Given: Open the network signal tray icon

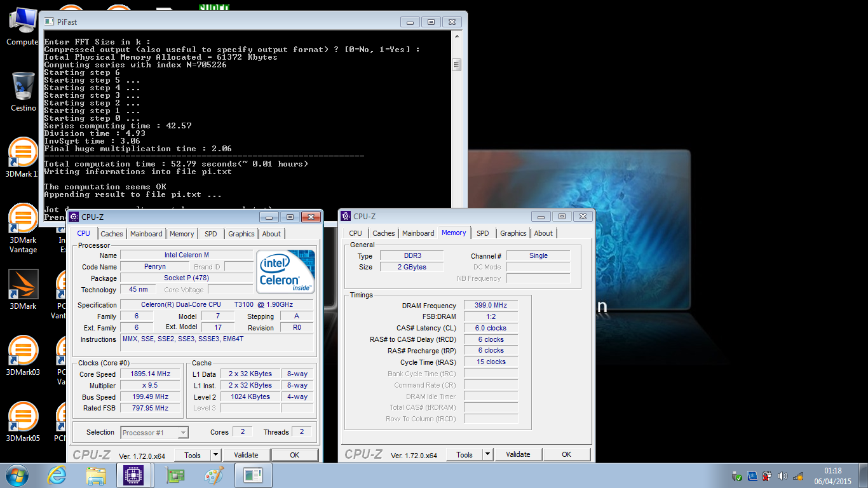Looking at the screenshot, I should pos(798,475).
